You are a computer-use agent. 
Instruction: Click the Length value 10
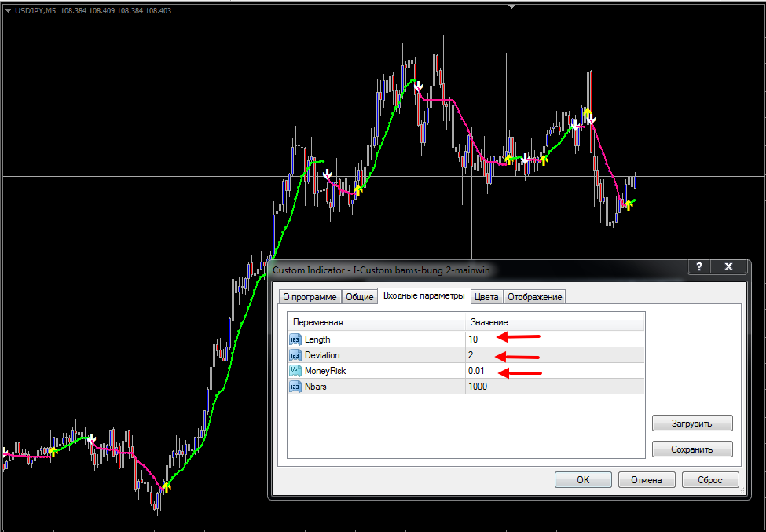[473, 339]
